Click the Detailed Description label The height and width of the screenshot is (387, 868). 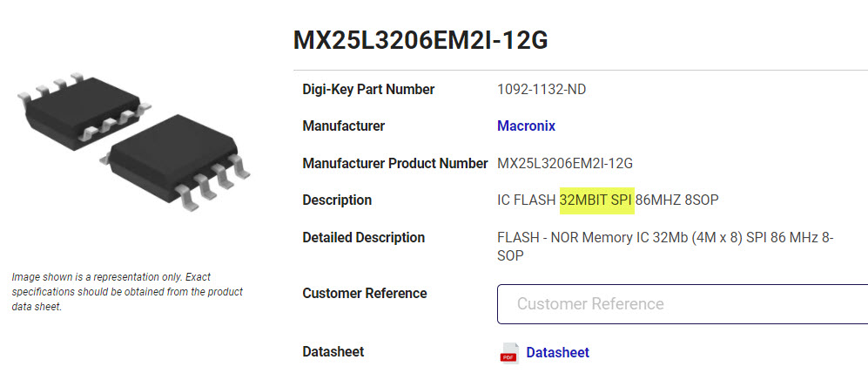363,237
